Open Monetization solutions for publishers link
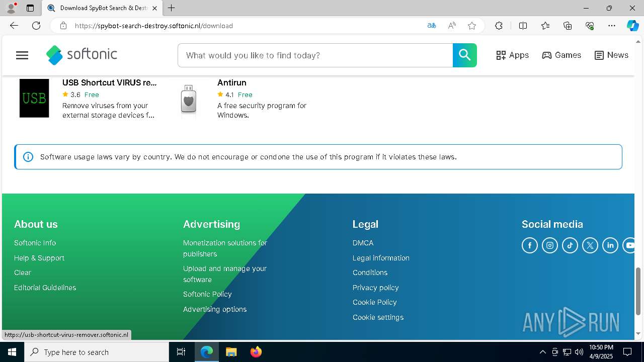Screen dimensions: 644x362 pyautogui.click(x=225, y=248)
